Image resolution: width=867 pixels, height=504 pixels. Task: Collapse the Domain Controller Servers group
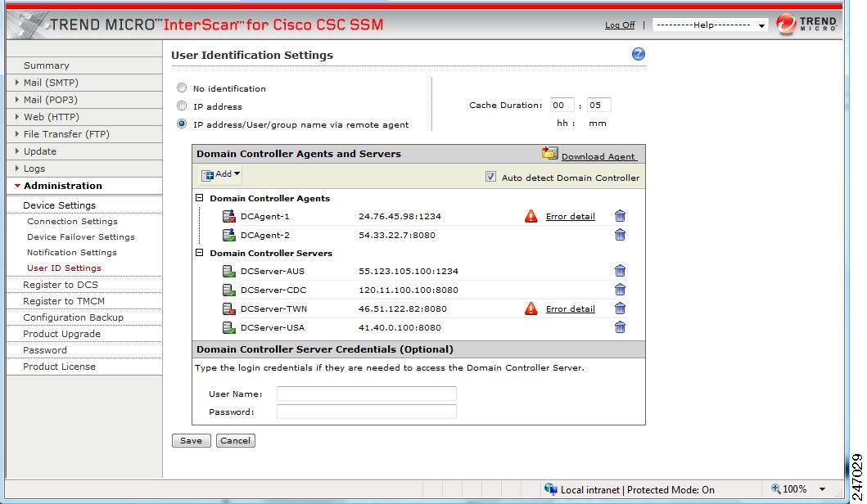pyautogui.click(x=200, y=253)
